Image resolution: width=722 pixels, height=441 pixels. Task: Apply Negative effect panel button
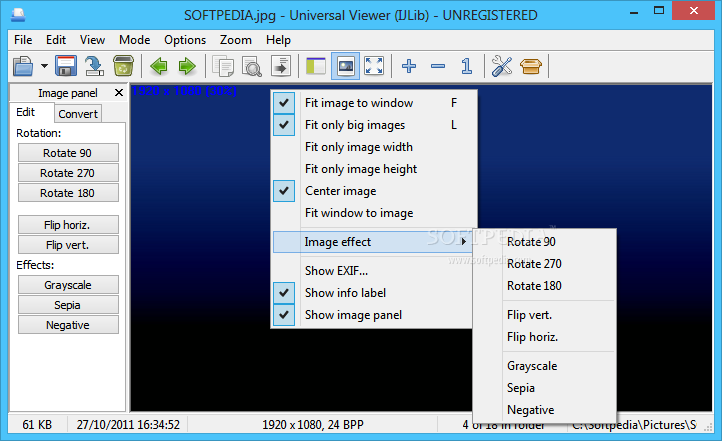click(68, 325)
